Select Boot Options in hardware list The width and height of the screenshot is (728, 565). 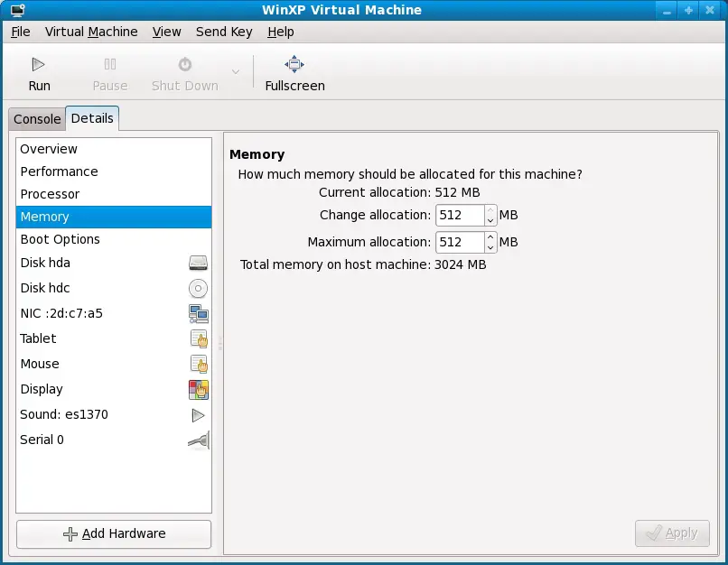click(60, 239)
